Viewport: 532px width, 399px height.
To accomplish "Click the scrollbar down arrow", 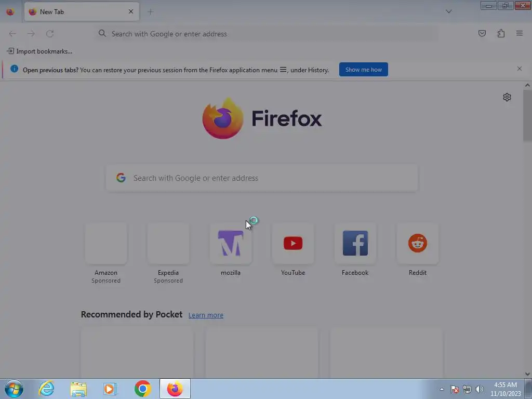I will coord(527,374).
